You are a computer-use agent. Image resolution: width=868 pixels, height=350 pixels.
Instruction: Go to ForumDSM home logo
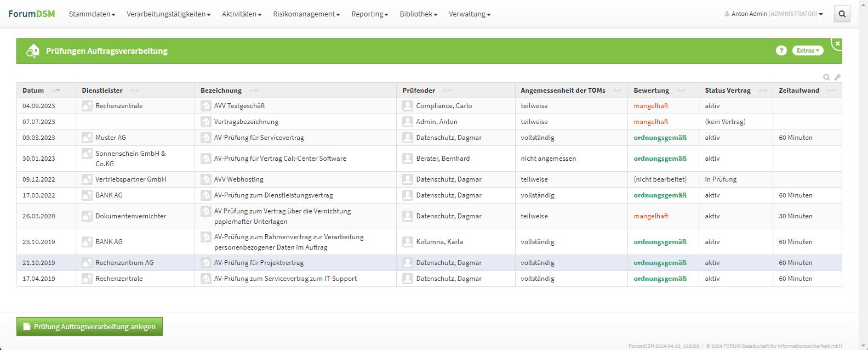[x=31, y=14]
